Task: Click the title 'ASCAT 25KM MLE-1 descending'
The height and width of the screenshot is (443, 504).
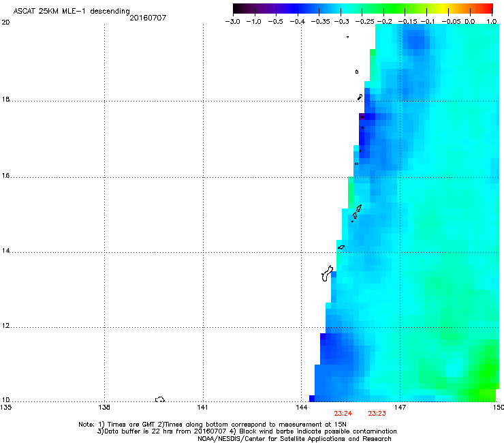Action: coord(72,12)
